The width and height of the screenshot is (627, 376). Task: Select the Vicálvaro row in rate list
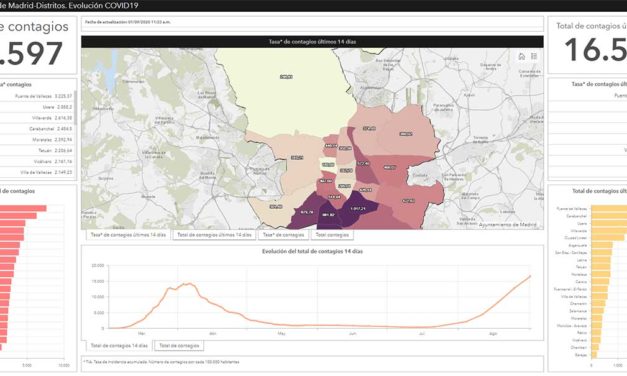coord(37,161)
